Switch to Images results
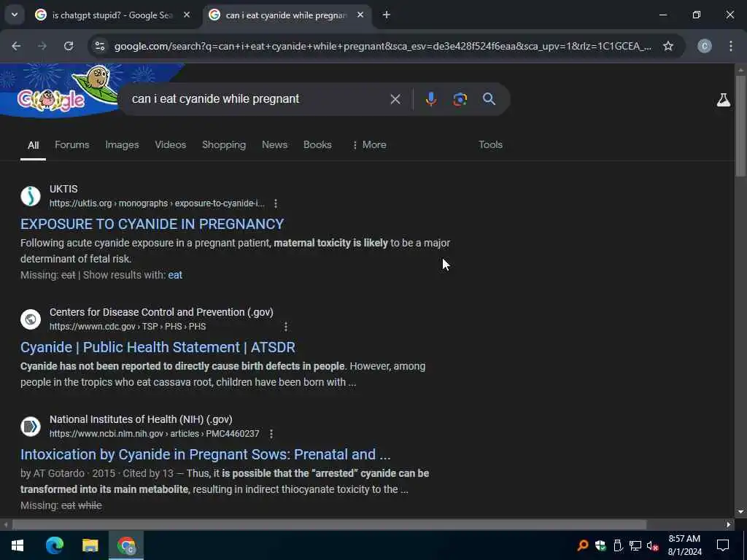This screenshot has height=560, width=747. 122,145
